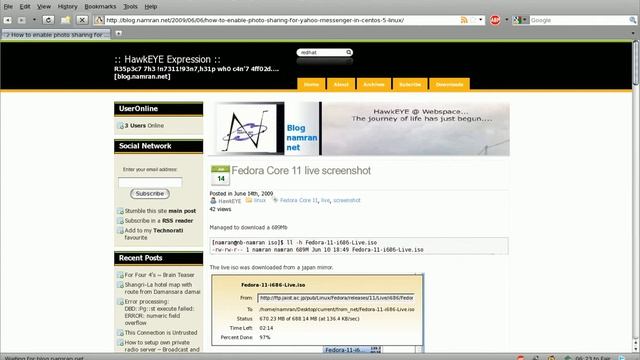Open 'Error processing: DBD::Pg' recent post
The width and height of the screenshot is (640, 360).
[x=159, y=312]
